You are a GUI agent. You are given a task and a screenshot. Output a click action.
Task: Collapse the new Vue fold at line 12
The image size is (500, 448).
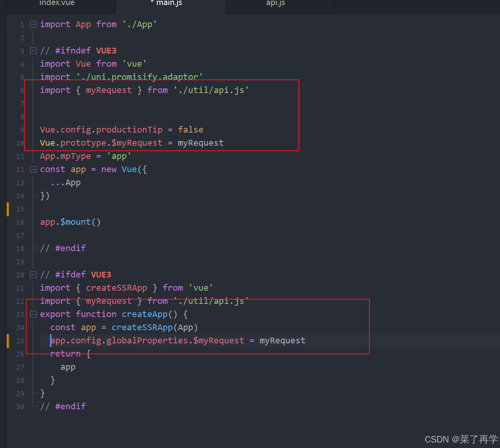(x=33, y=169)
